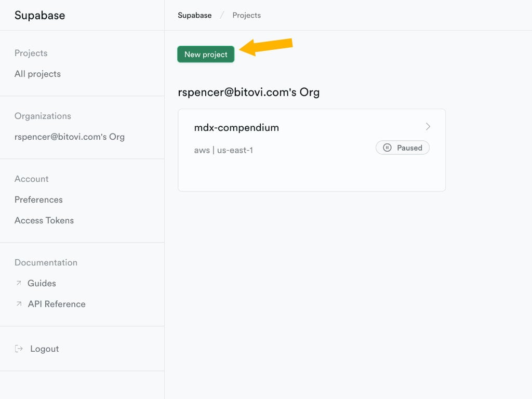The width and height of the screenshot is (532, 399).
Task: Click the external link icon beside API Reference
Action: 19,304
